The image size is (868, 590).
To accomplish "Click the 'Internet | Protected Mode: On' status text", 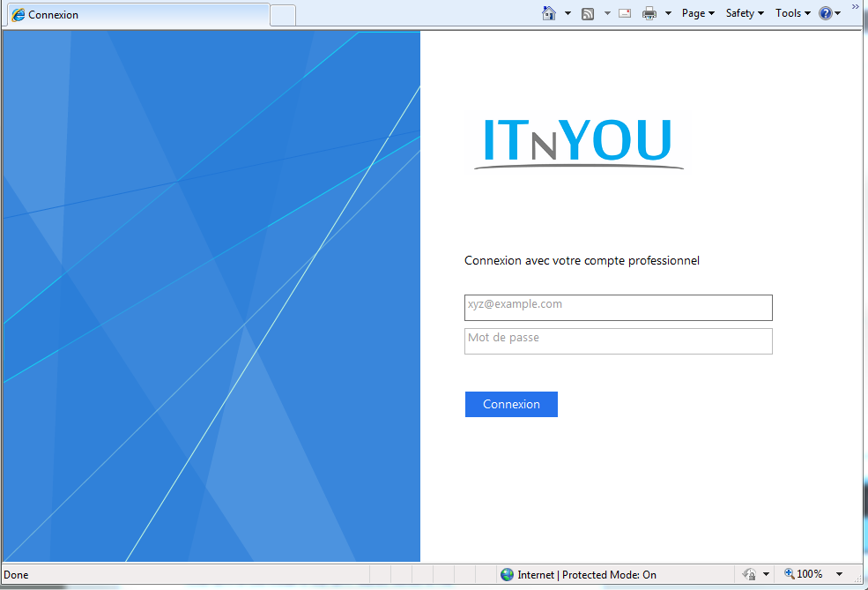I will pos(587,575).
